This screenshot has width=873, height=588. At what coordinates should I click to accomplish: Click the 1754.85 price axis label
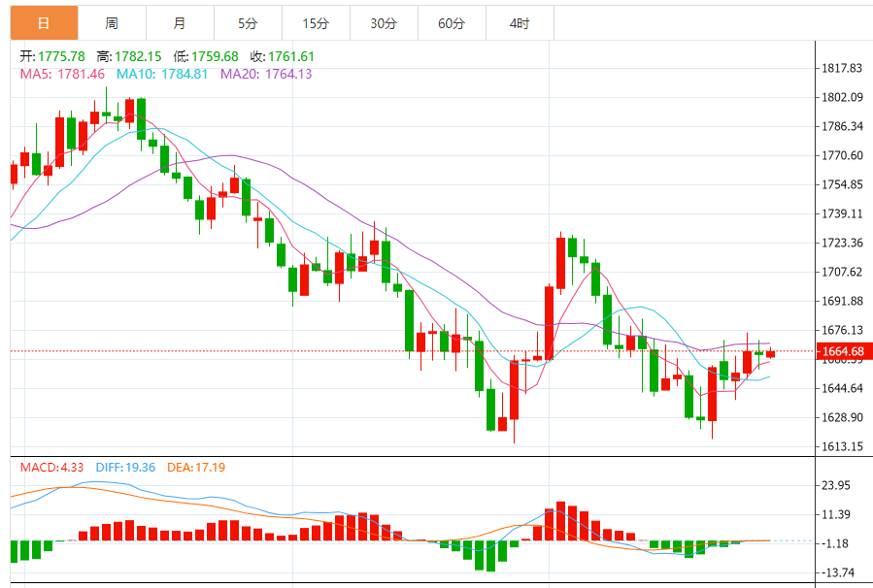(x=842, y=184)
